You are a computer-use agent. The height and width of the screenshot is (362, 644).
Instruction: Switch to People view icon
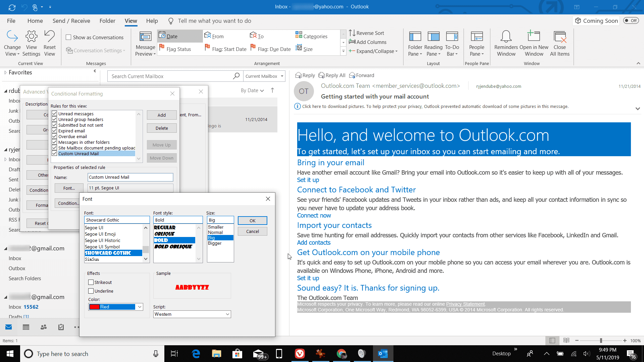pos(44,327)
